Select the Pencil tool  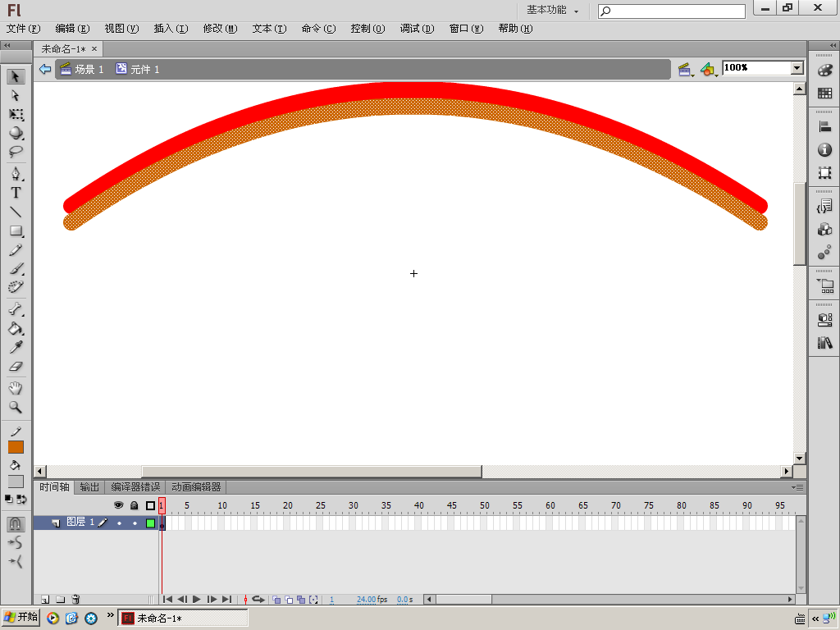coord(16,250)
